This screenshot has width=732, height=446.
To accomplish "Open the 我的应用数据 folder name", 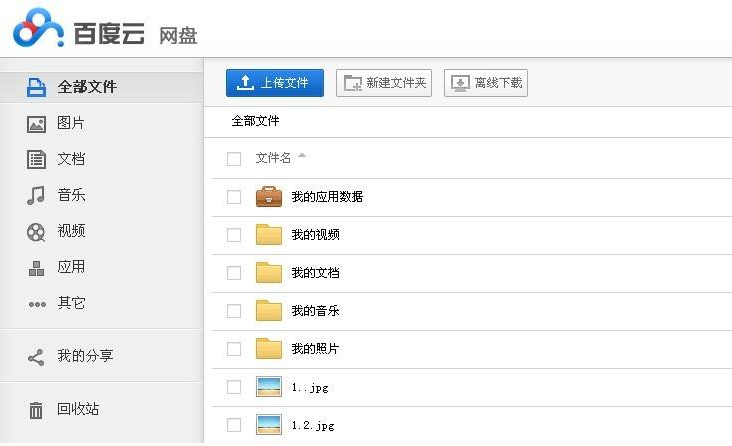I will [x=327, y=197].
